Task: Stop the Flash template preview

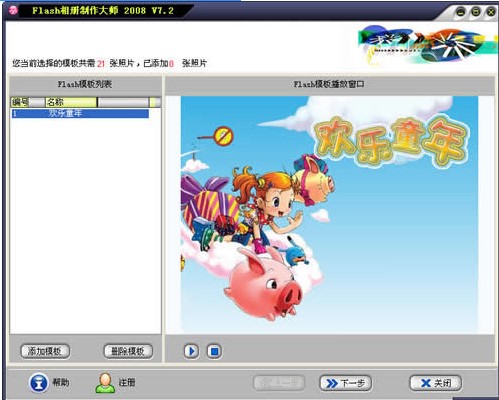Action: tap(214, 351)
